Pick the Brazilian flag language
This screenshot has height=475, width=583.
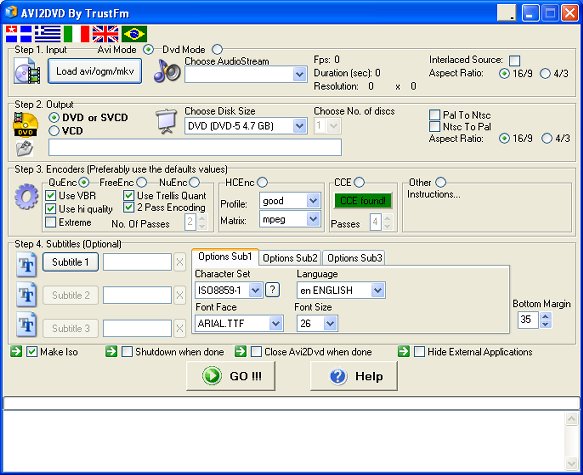(134, 34)
